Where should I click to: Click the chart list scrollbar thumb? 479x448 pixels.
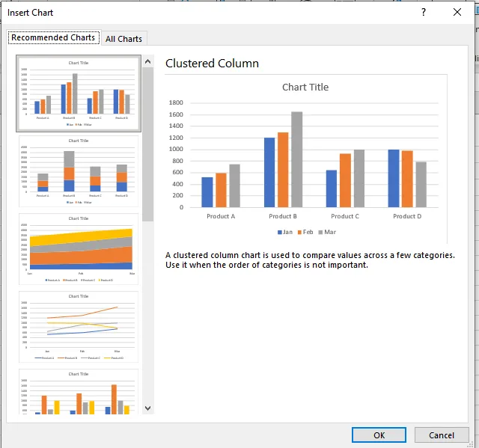click(147, 142)
